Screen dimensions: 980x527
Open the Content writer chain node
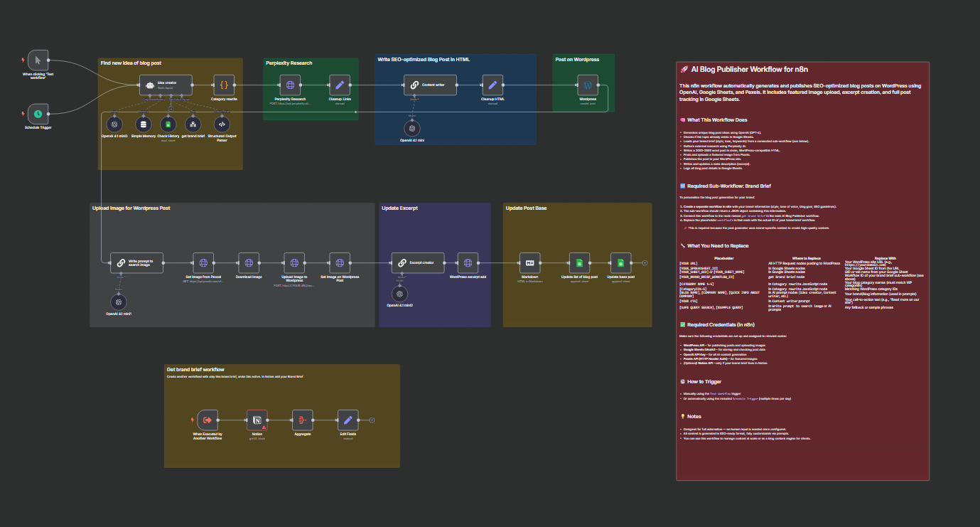(430, 85)
